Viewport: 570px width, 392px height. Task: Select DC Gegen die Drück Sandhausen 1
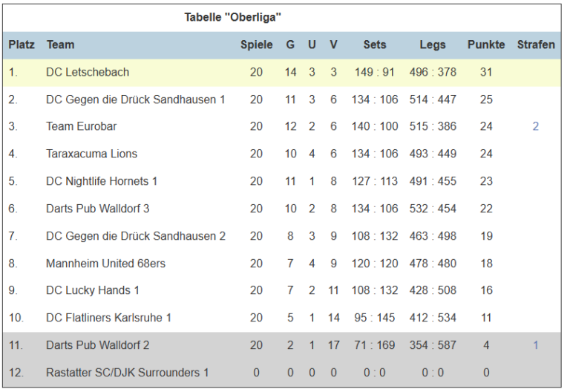136,99
